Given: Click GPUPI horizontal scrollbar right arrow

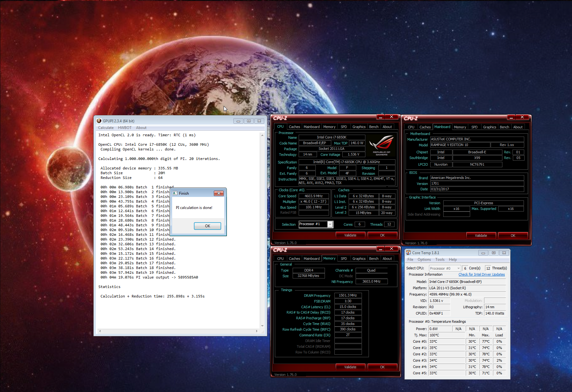Looking at the screenshot, I should pyautogui.click(x=257, y=331).
